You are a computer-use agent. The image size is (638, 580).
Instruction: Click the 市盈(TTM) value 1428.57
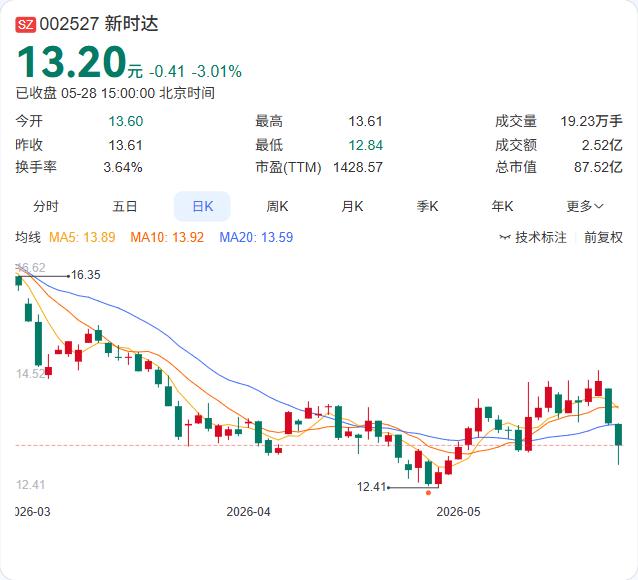tap(358, 167)
